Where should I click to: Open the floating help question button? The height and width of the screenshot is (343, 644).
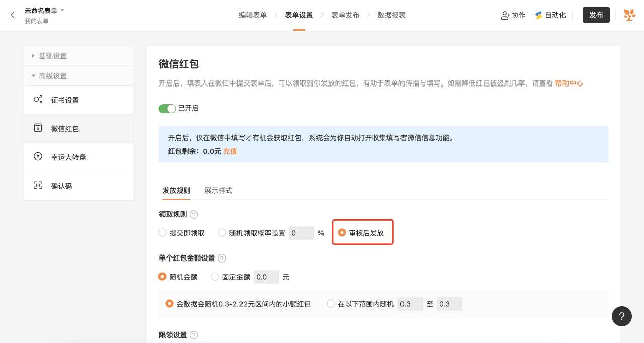tap(622, 316)
